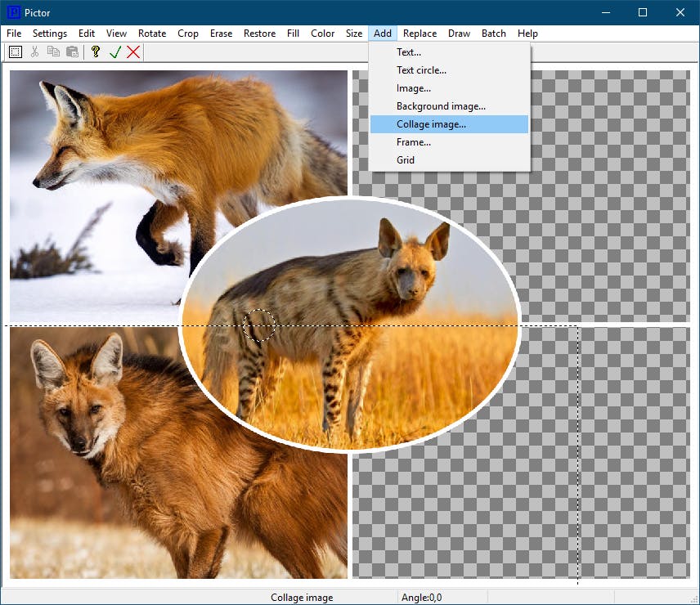Click the Copy icon on the toolbar
Screen dimensions: 700x605
point(52,52)
